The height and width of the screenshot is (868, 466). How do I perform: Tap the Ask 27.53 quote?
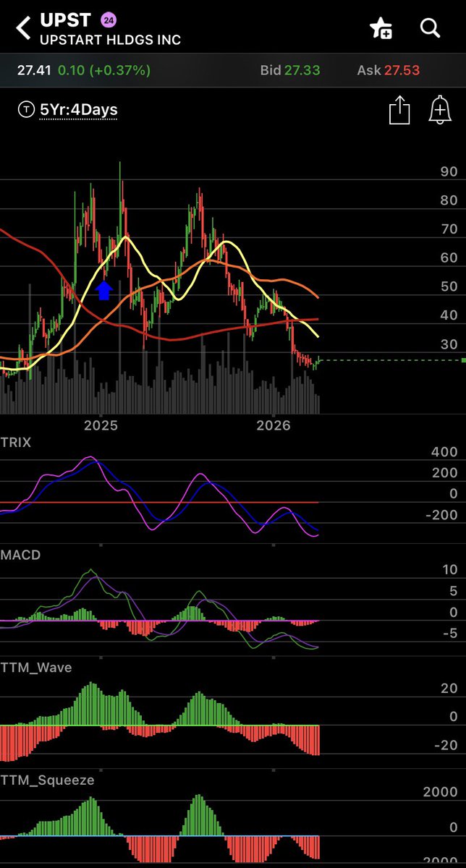tap(389, 70)
